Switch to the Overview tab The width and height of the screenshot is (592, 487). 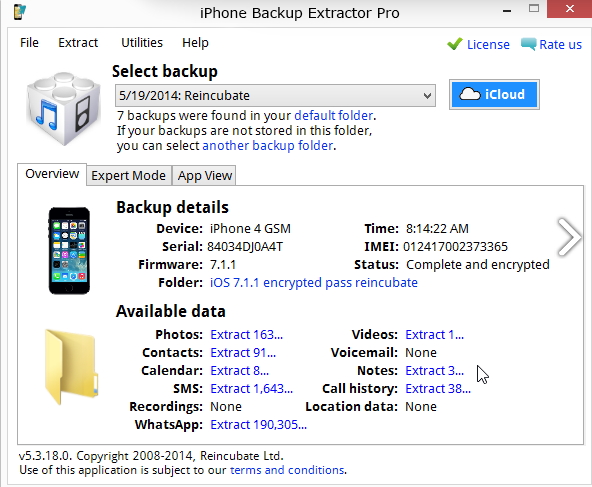tap(52, 174)
